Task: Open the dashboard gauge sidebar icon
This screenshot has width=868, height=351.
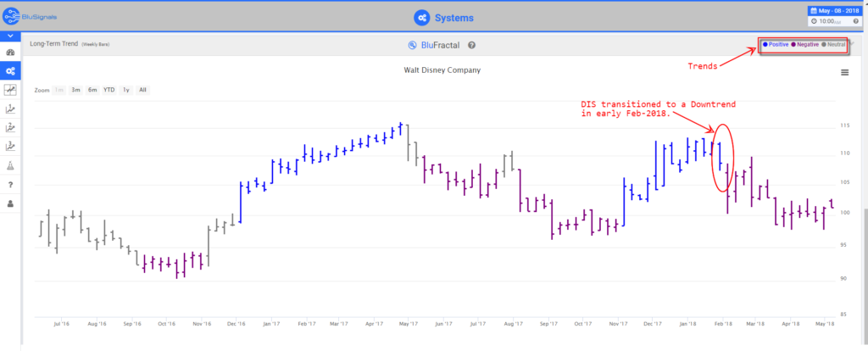Action: 10,52
